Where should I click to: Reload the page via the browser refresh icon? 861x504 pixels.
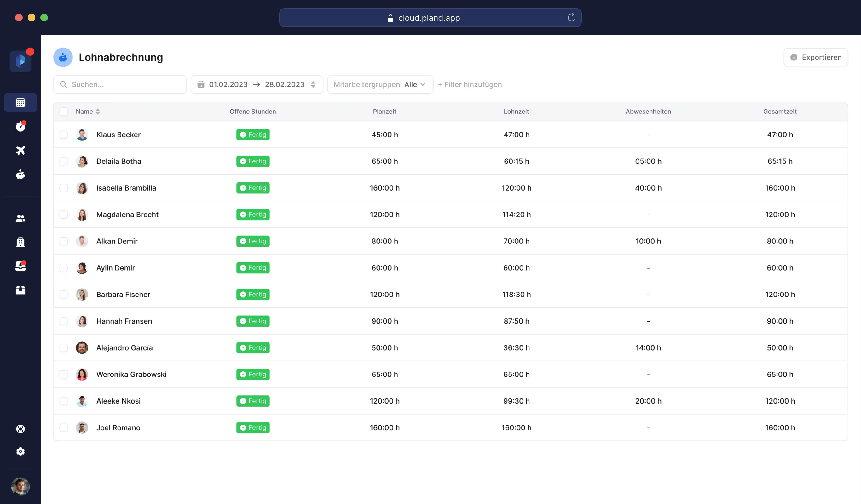572,17
